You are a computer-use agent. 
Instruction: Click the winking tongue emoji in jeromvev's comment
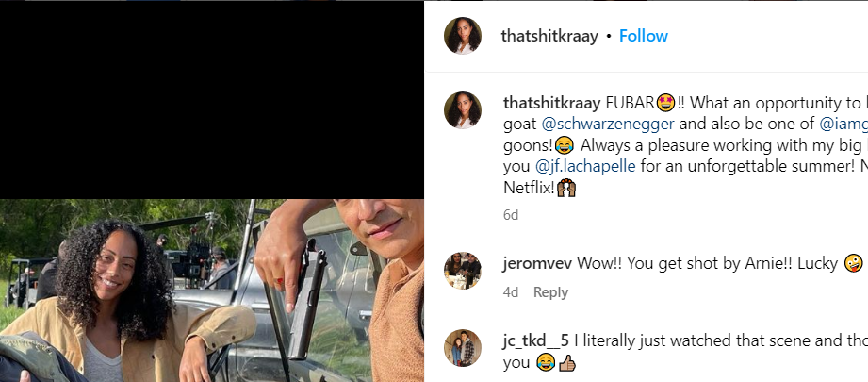[853, 264]
